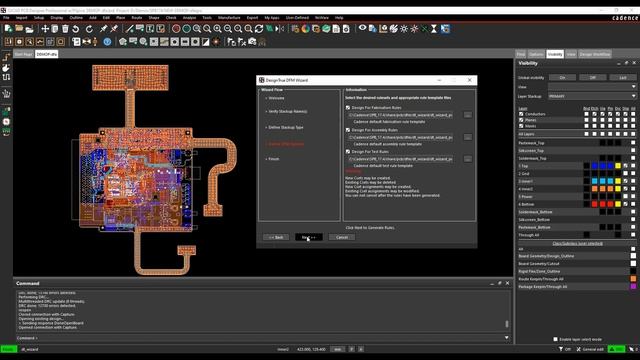Open the View dropdown in Visibility panel

point(592,87)
